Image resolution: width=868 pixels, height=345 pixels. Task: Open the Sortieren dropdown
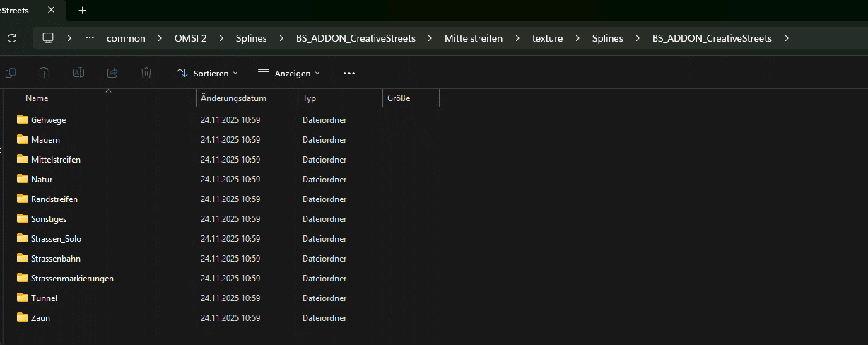pos(207,73)
